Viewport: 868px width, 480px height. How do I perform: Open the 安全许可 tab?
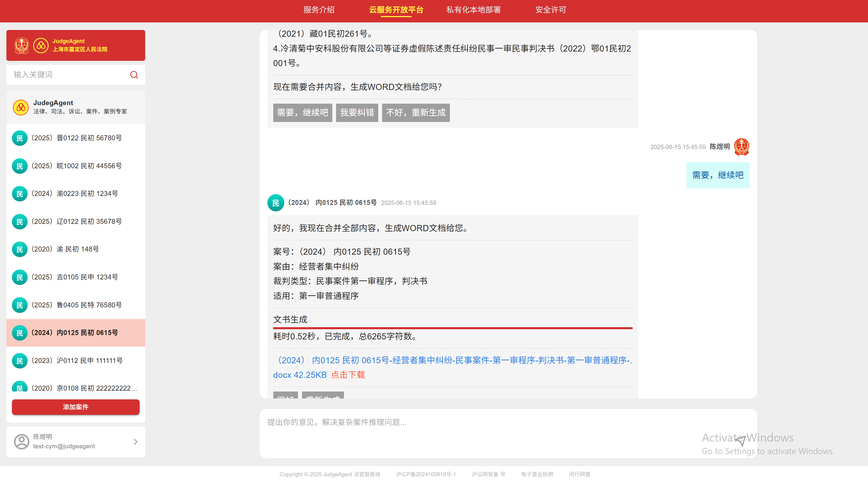[551, 10]
